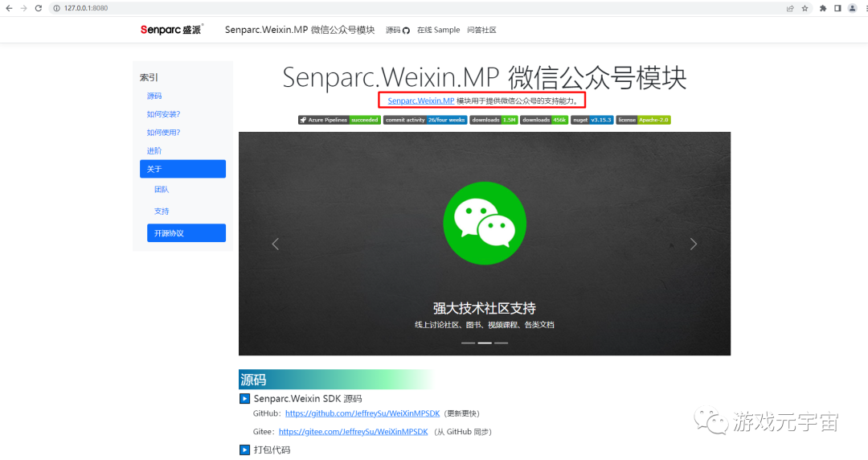Screen dimensions: 868x460
Task: Click the blue arrow icon beside Senparc.Weixin SDK 源码
Action: pos(244,399)
